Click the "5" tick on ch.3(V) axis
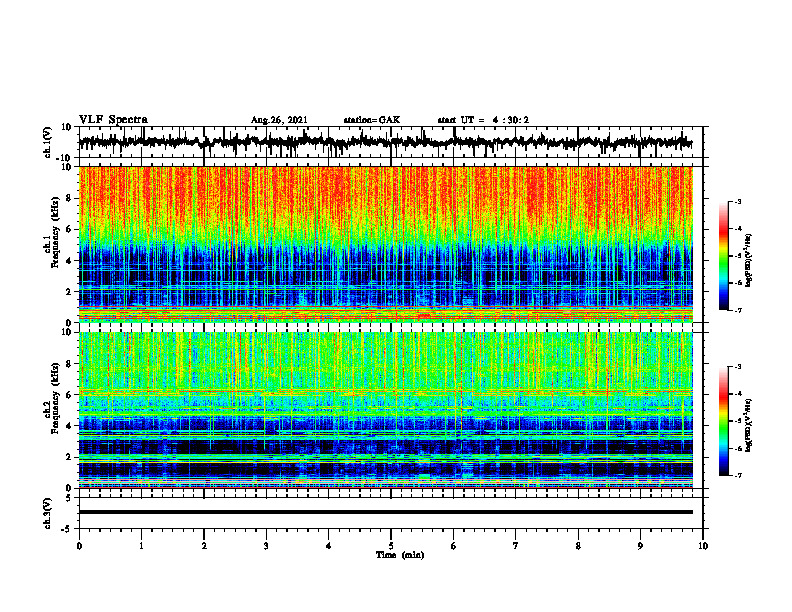This screenshot has height=612, width=792. tap(69, 498)
